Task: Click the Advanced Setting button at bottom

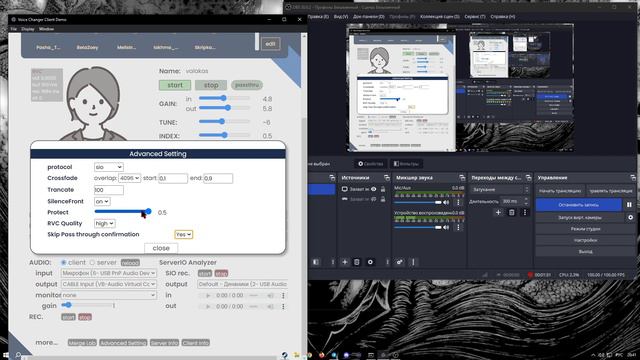Action: click(x=123, y=343)
